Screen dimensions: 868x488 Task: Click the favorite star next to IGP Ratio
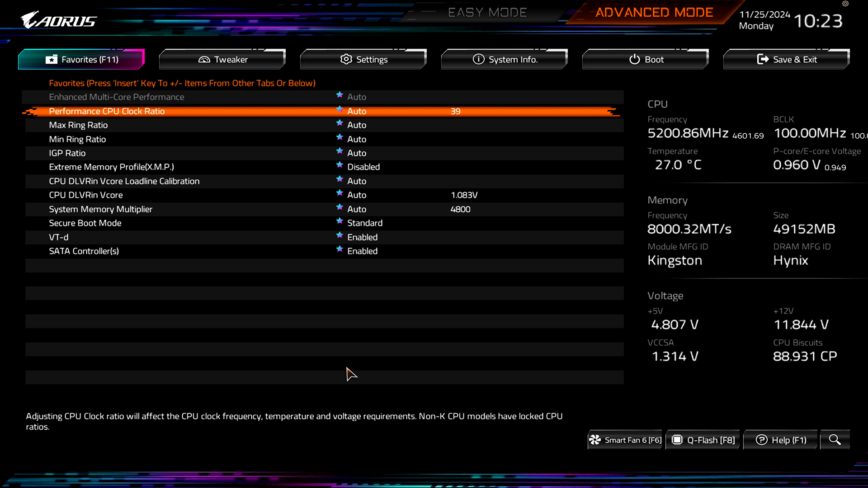(x=340, y=151)
